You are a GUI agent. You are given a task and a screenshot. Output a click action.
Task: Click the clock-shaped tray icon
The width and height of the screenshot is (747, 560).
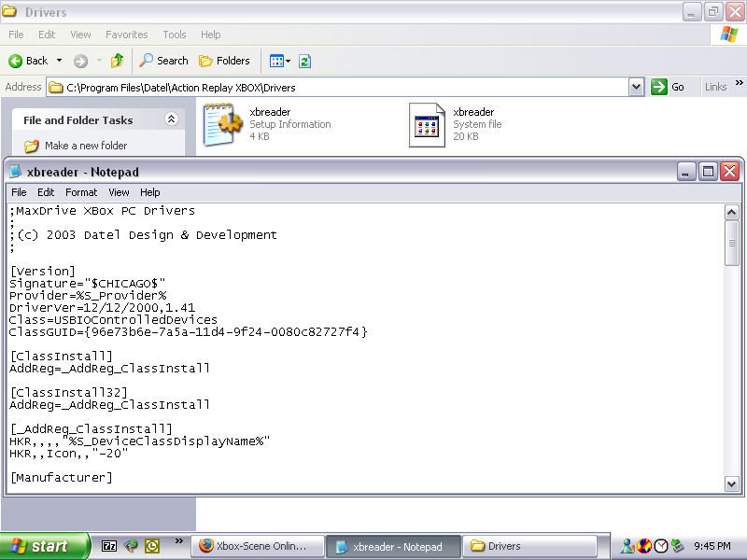[x=661, y=546]
